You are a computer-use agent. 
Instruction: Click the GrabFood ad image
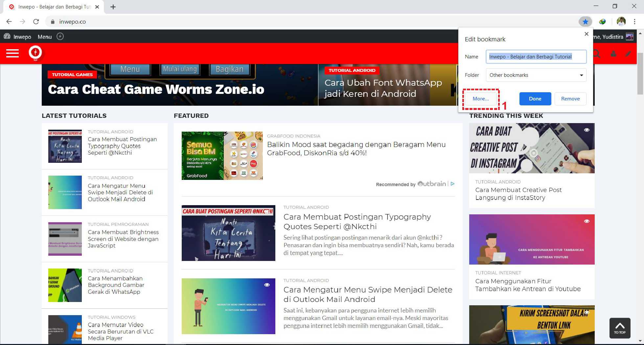pos(222,156)
